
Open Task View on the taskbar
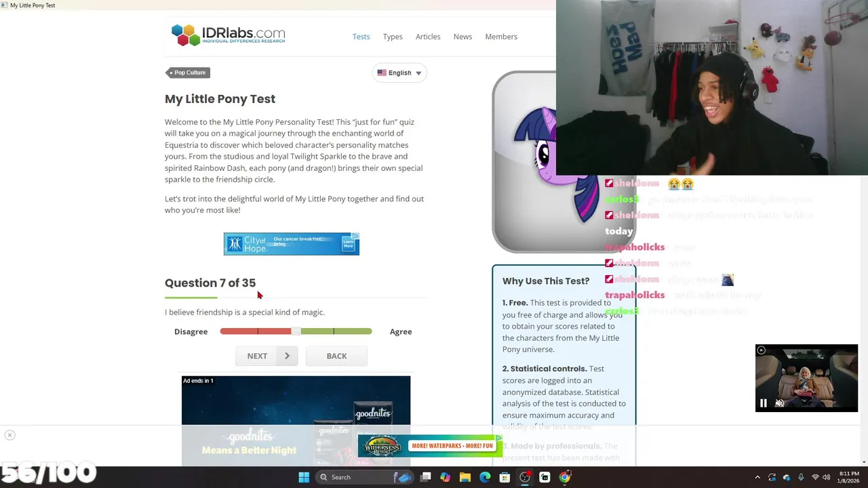tap(425, 477)
